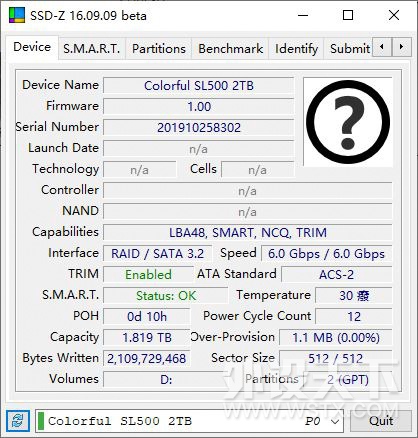Select the Colorful SL500 2TB drive combo box
The image size is (418, 438).
[x=189, y=421]
